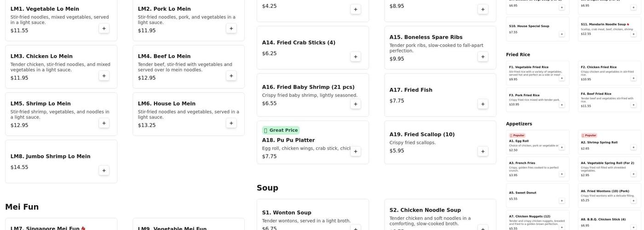Viewport: 644px width, 230px height.
Task: Add A14. Fried Crab Sticks to cart
Action: point(356,57)
